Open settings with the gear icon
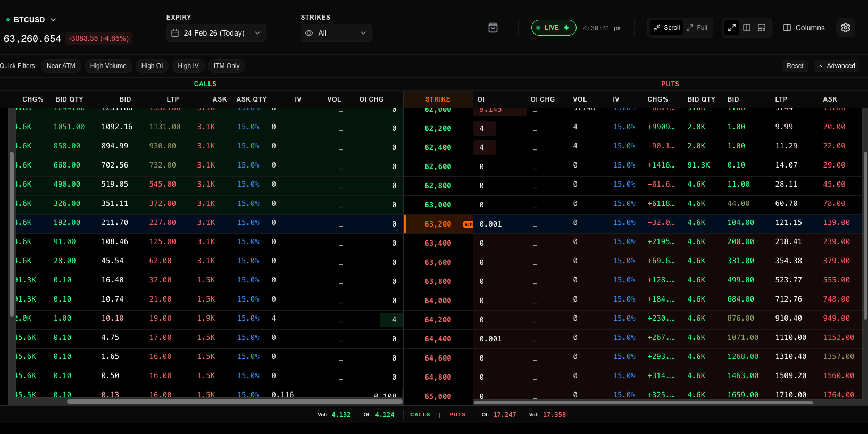Screen dimensions: 868x434 (x=846, y=28)
